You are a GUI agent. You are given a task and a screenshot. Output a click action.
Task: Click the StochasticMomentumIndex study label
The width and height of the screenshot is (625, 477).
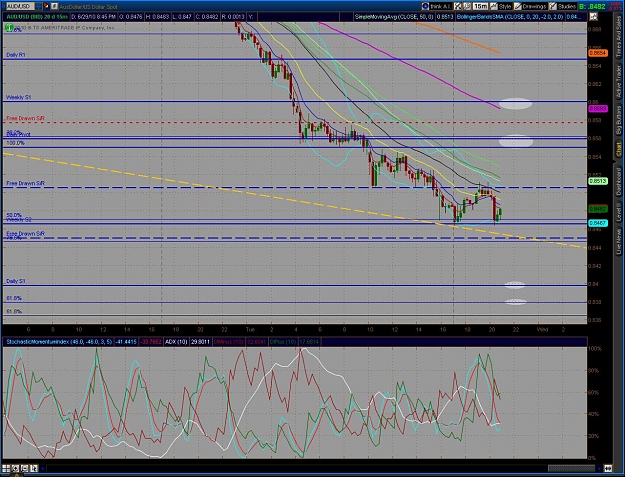click(59, 342)
